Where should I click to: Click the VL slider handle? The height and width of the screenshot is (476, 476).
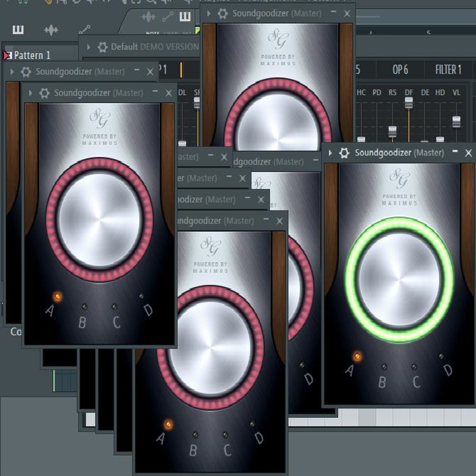coord(456,121)
